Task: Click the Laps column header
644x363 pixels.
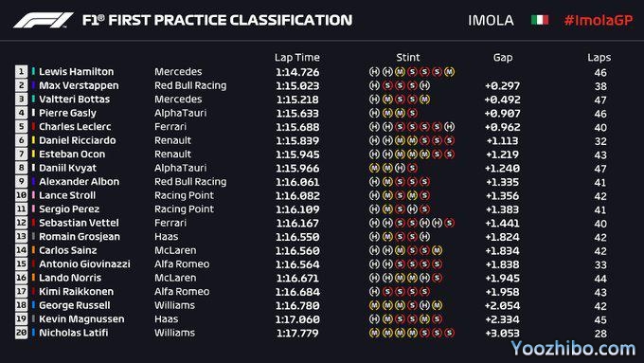Action: point(599,58)
